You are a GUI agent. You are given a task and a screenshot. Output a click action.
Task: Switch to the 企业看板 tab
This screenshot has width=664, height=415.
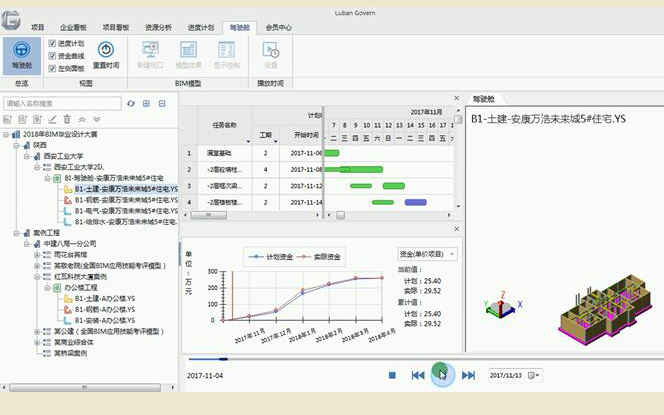pyautogui.click(x=73, y=28)
